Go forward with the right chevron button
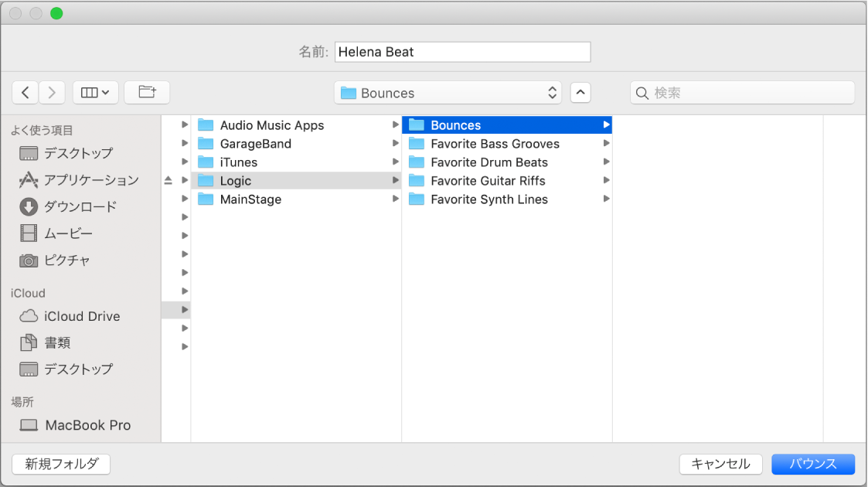The image size is (868, 487). coord(52,93)
